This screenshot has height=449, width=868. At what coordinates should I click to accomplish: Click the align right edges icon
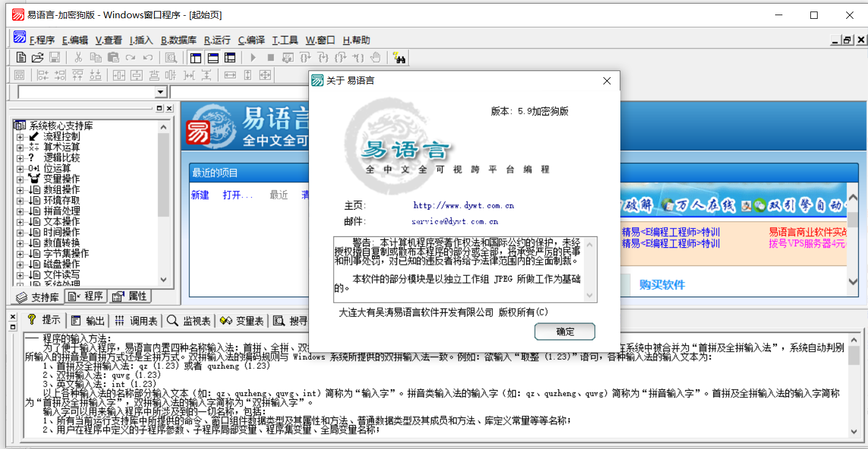pyautogui.click(x=60, y=75)
